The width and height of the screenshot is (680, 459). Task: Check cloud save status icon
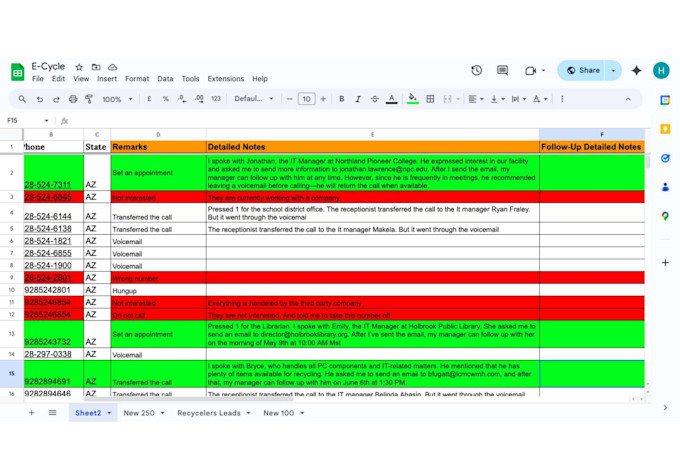(x=112, y=67)
